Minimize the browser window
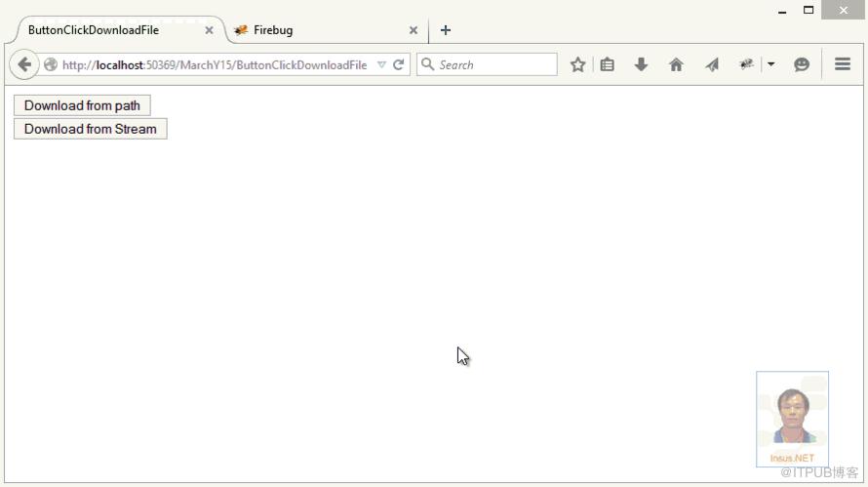868x487 pixels. (782, 11)
